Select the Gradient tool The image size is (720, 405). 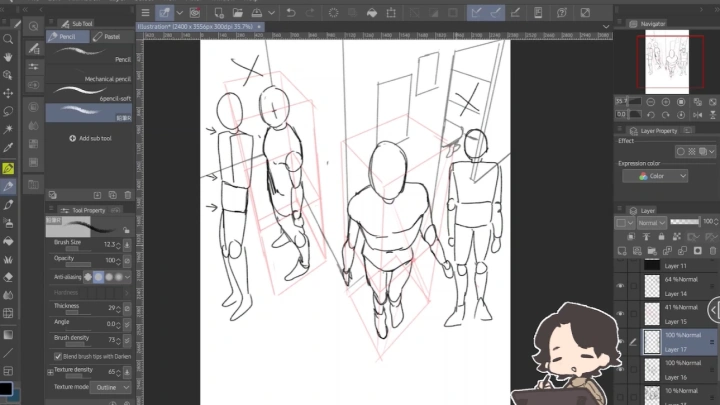click(8, 335)
